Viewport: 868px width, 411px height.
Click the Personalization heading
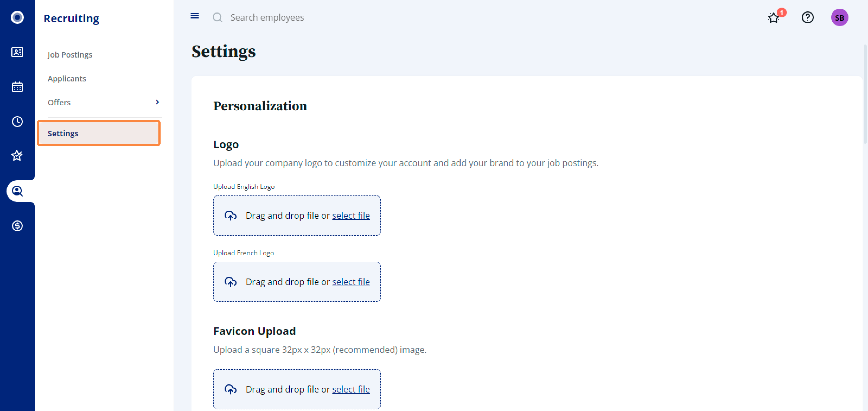260,106
